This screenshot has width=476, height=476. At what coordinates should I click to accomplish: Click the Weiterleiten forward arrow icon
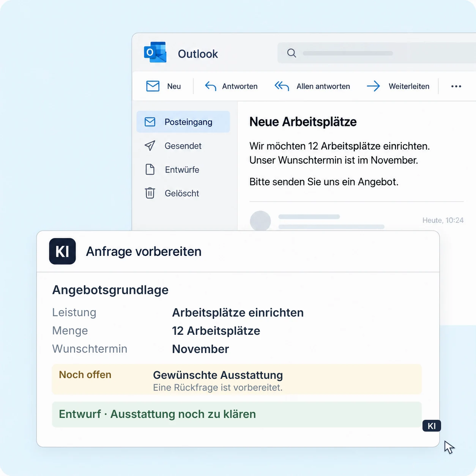374,86
